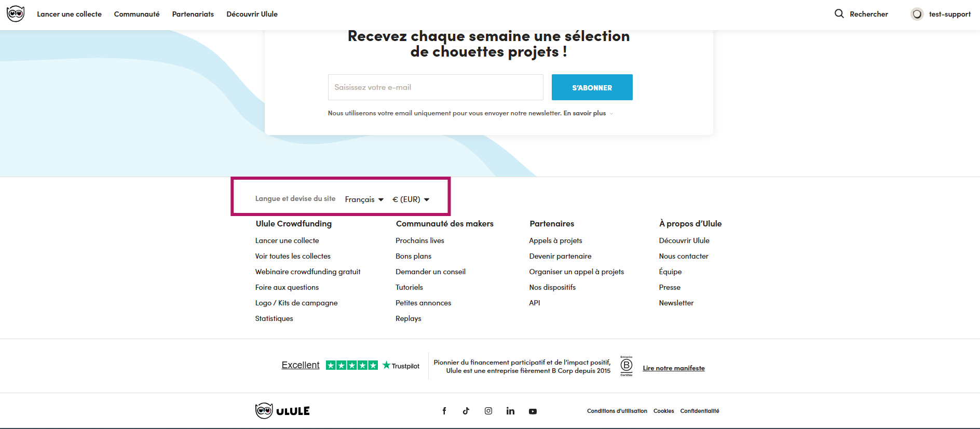
Task: Open 'Lancer une collecte' in top menu
Action: tap(69, 14)
